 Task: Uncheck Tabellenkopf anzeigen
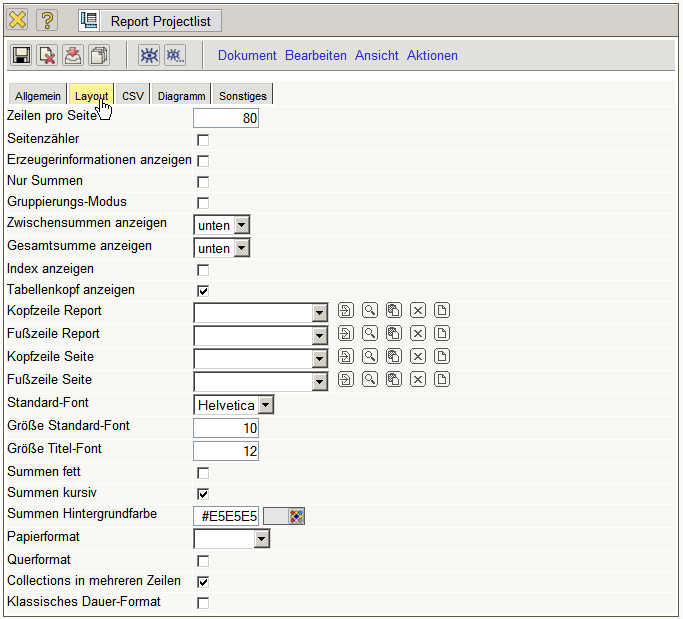pyautogui.click(x=203, y=291)
